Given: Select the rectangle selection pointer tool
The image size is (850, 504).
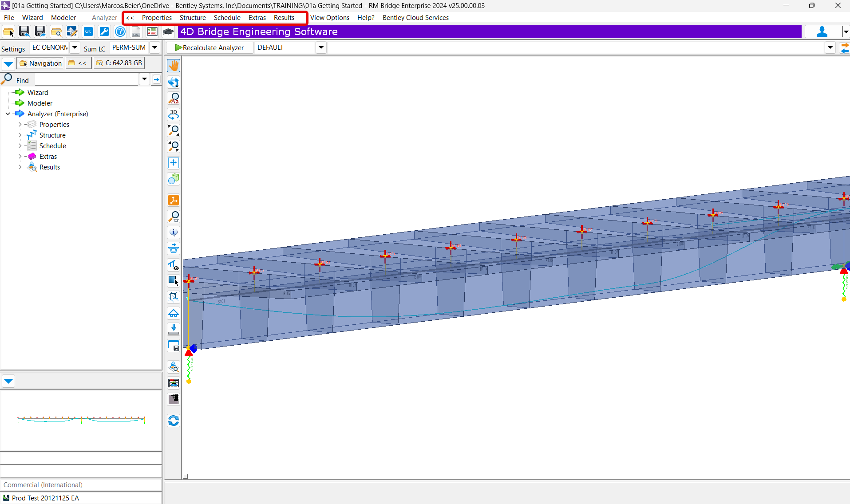Looking at the screenshot, I should point(174,281).
